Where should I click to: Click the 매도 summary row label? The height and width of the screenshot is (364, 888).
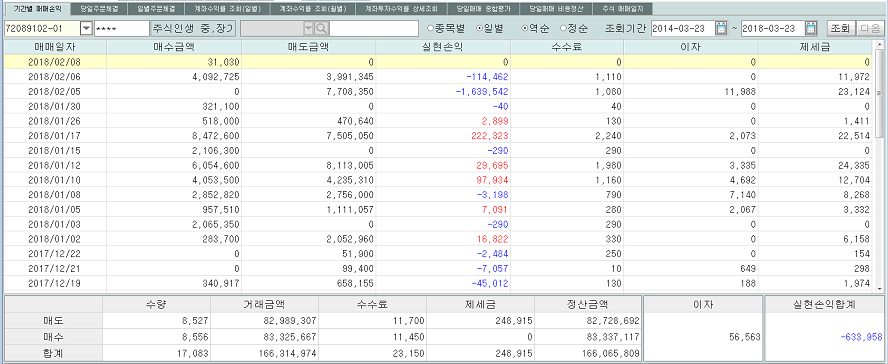(53, 320)
